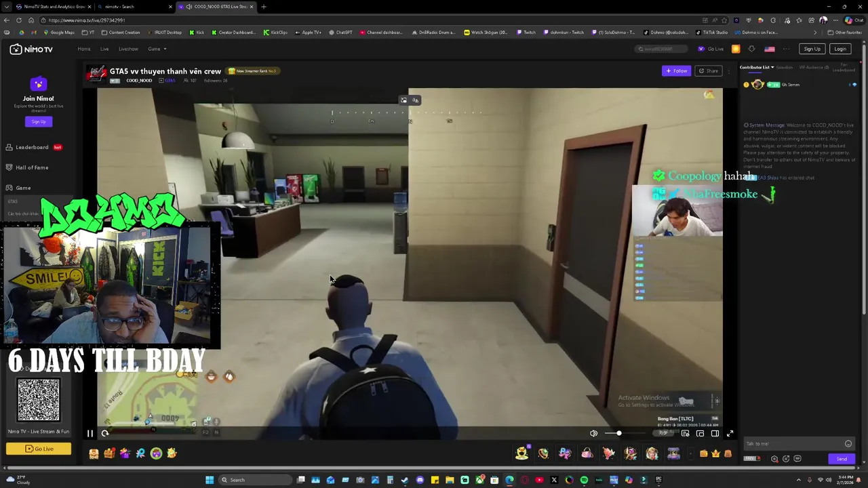Open the 720P quality selector
Image resolution: width=868 pixels, height=488 pixels.
click(x=663, y=432)
